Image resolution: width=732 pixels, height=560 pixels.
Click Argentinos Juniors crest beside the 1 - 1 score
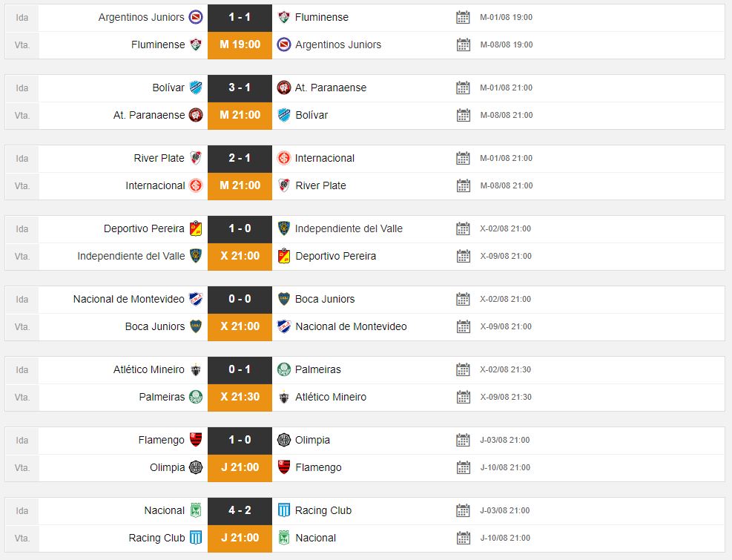(196, 17)
